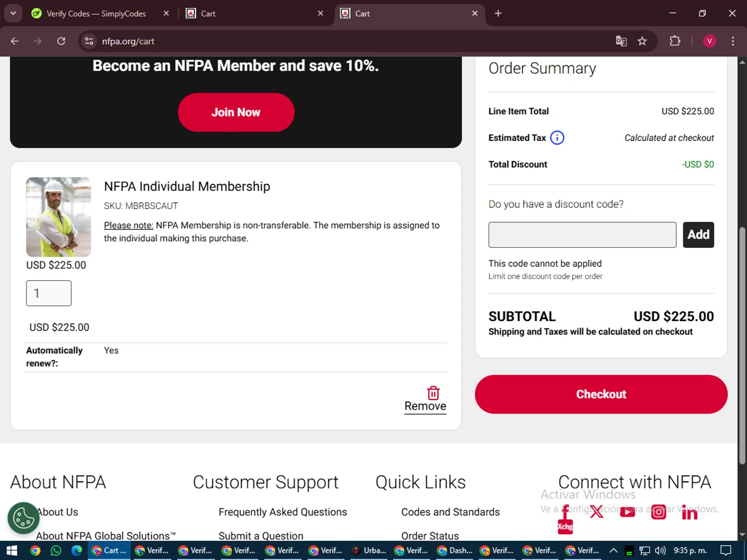Open the tab search dropdown arrow

13,13
